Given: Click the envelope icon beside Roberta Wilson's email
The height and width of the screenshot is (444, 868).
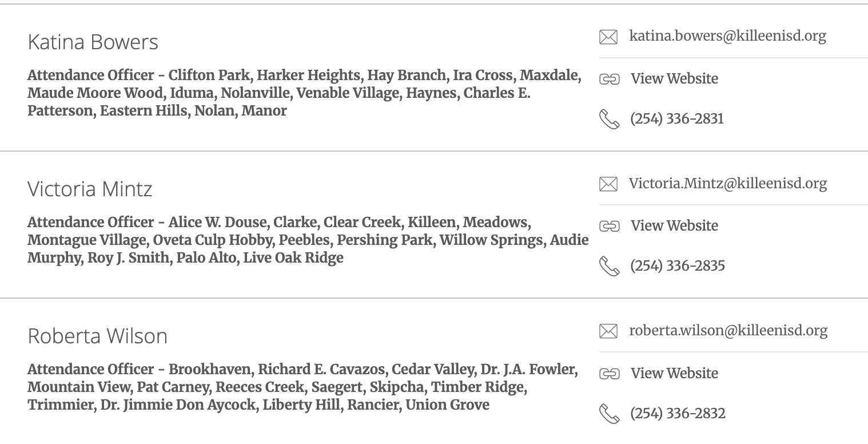Looking at the screenshot, I should [608, 331].
